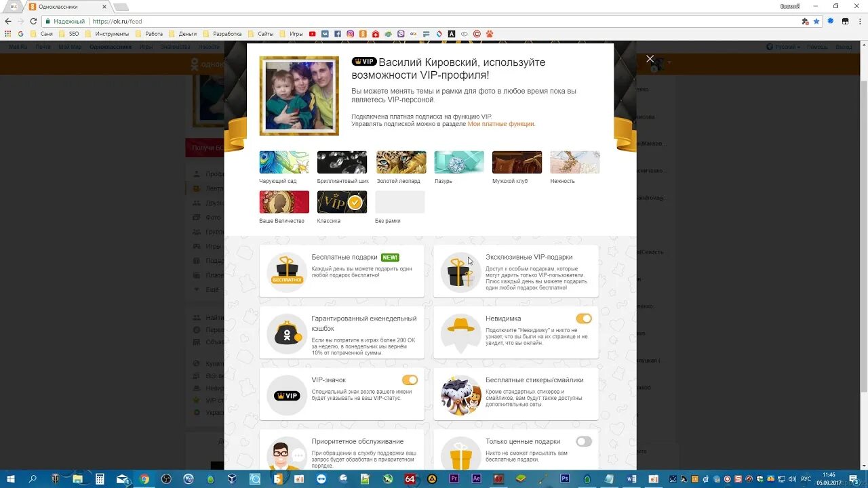Close the VIP profile dialog with X
This screenshot has width=868, height=488.
(650, 59)
